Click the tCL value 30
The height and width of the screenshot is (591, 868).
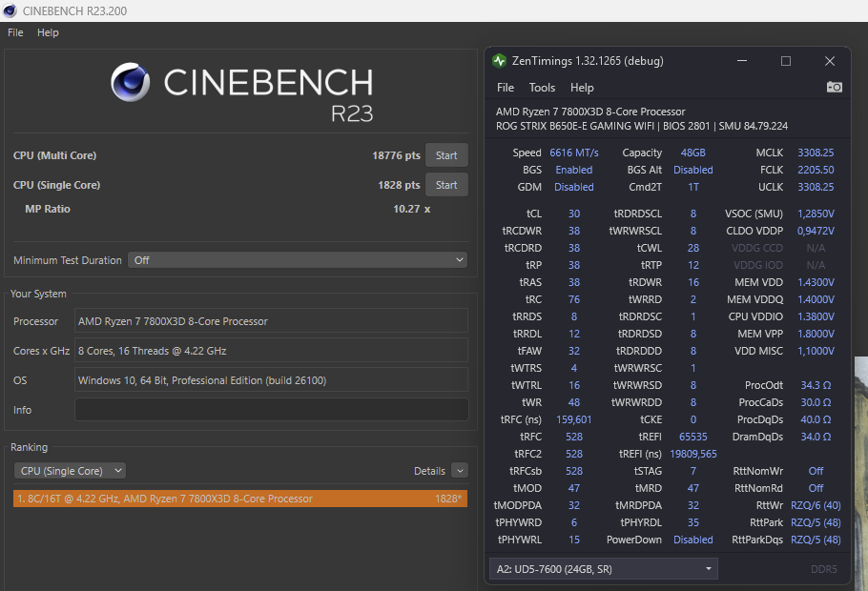pyautogui.click(x=574, y=214)
